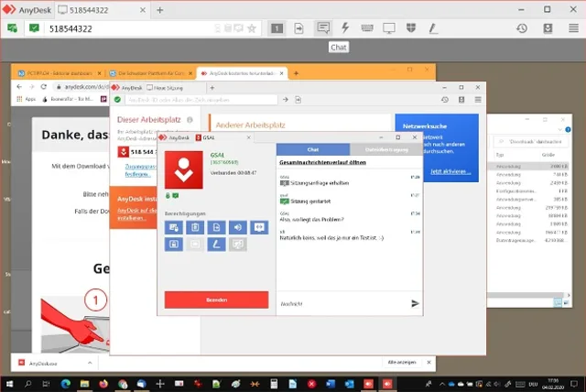Open history icon in remote AnyDesk window

click(x=445, y=100)
